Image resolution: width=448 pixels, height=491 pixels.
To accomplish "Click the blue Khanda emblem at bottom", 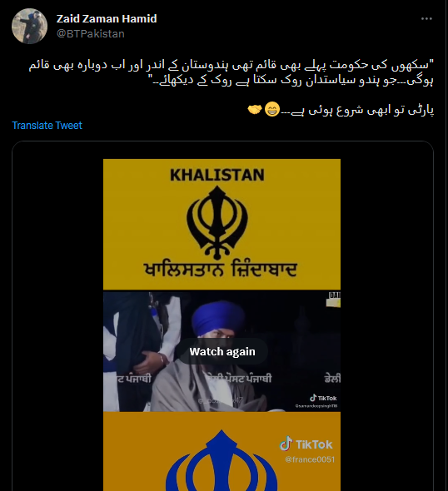I will point(222,460).
